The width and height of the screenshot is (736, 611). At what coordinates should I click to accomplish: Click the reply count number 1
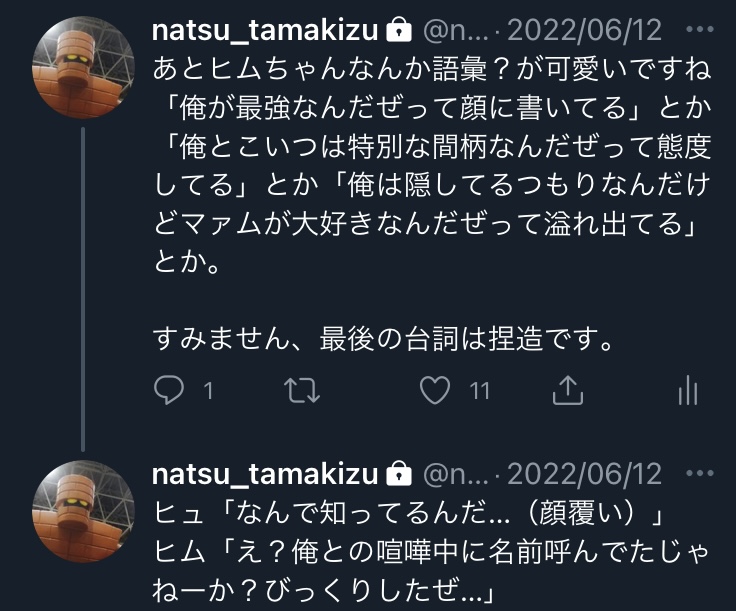click(x=209, y=391)
